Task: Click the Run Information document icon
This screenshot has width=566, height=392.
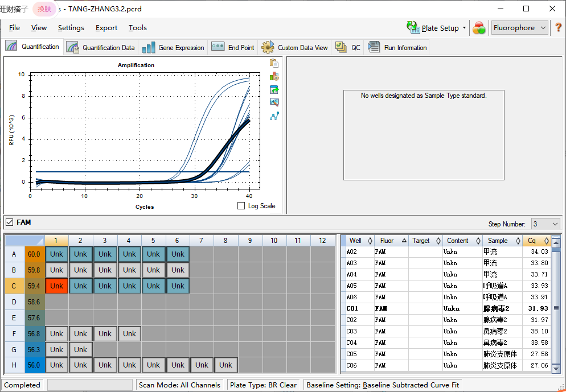Action: tap(374, 47)
